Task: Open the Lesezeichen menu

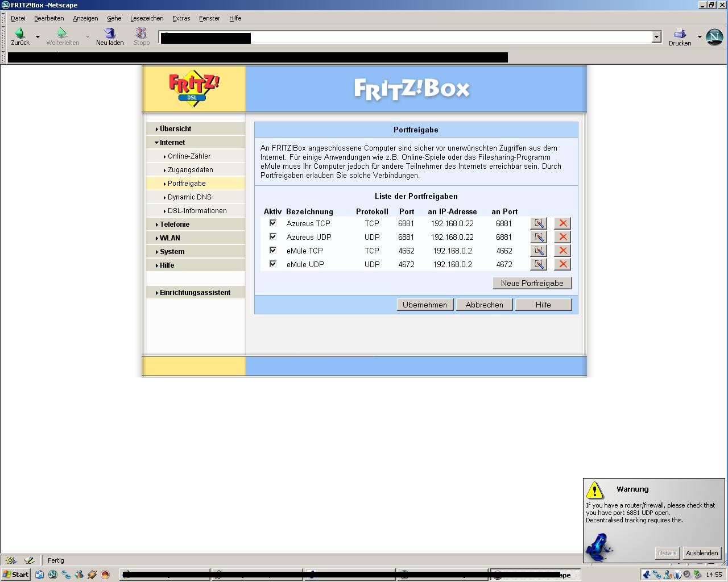Action: click(x=147, y=18)
